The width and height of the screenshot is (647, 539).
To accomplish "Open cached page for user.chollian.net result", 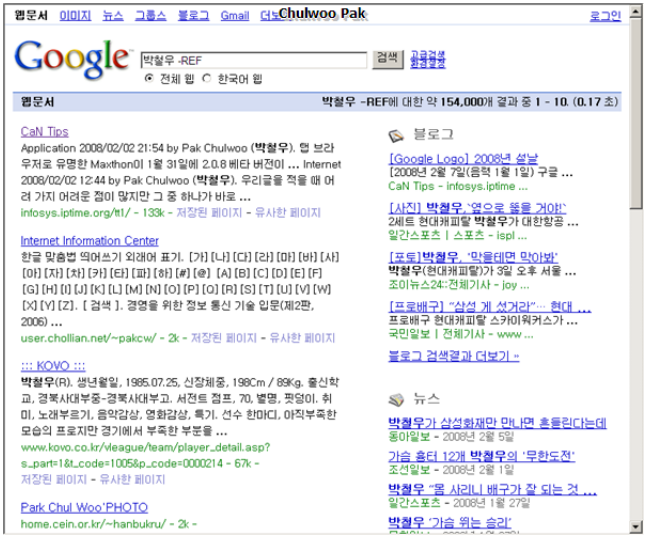I will click(224, 338).
